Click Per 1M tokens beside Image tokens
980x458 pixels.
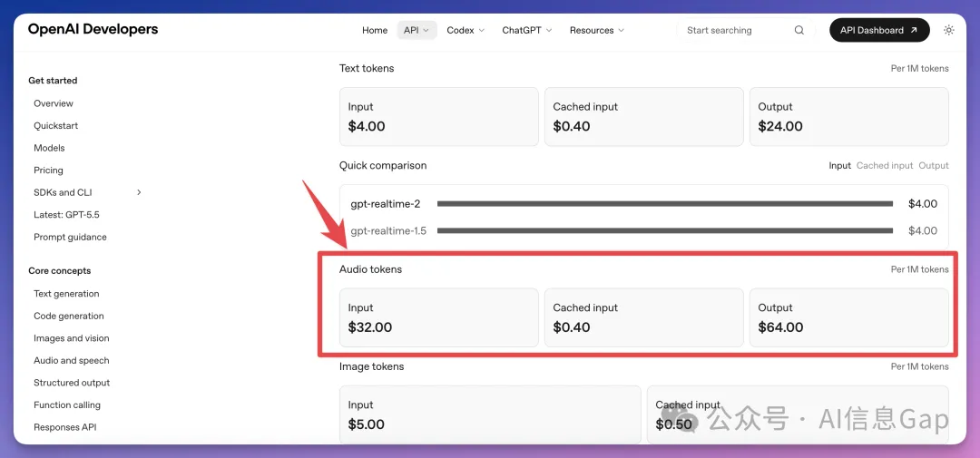point(920,366)
